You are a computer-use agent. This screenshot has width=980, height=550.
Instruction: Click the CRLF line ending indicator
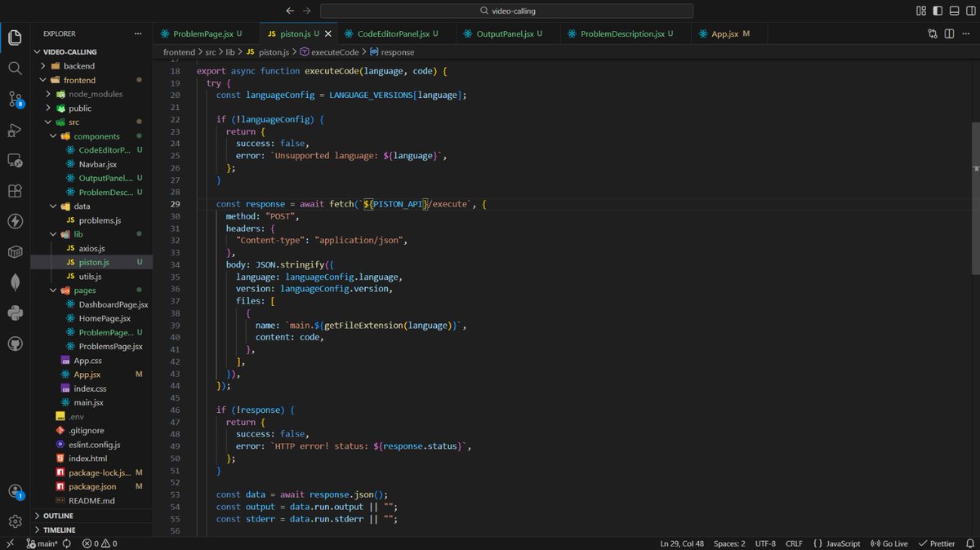click(x=794, y=543)
